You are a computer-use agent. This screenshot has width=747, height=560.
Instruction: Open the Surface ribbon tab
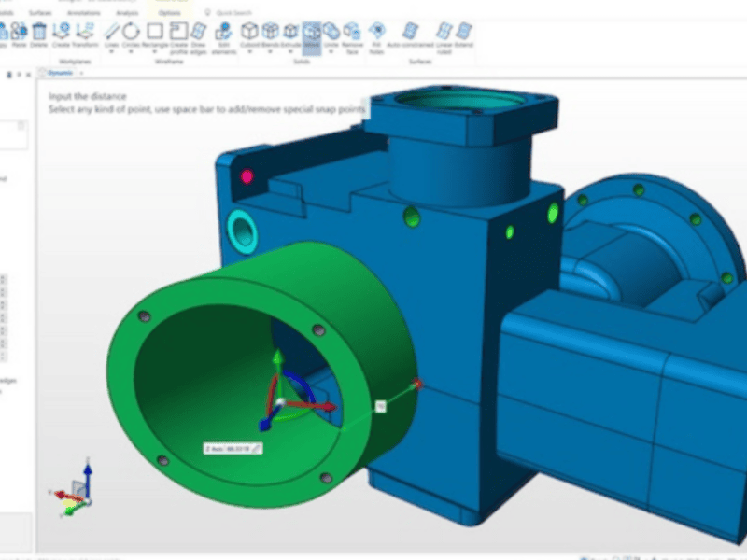pos(37,12)
